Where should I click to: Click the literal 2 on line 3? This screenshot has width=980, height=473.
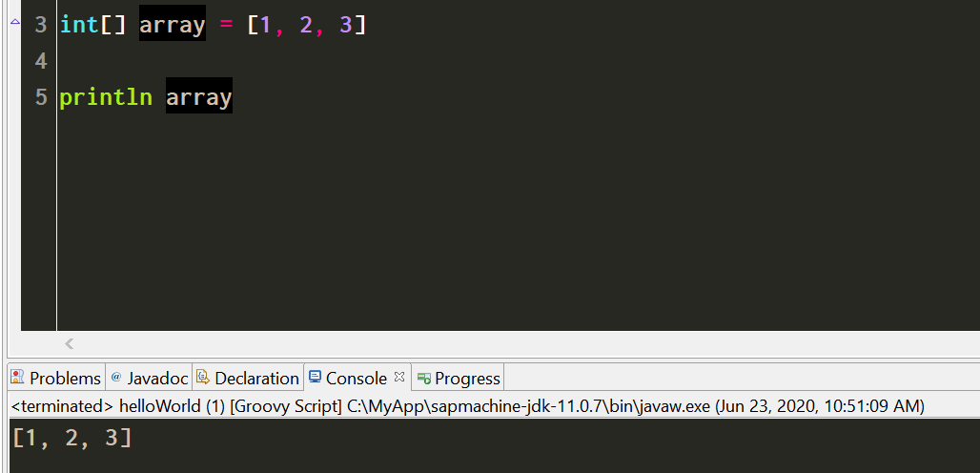click(x=306, y=25)
